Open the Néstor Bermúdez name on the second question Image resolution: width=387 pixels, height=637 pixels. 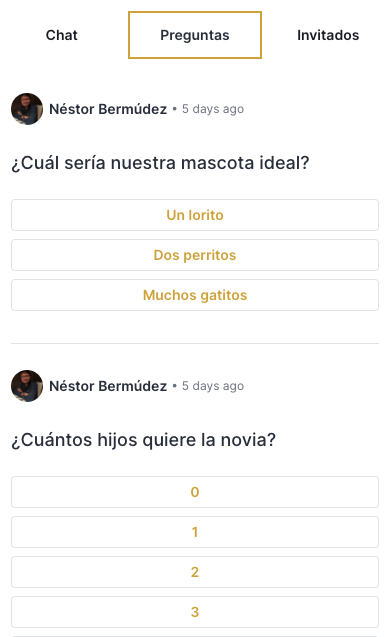[108, 386]
